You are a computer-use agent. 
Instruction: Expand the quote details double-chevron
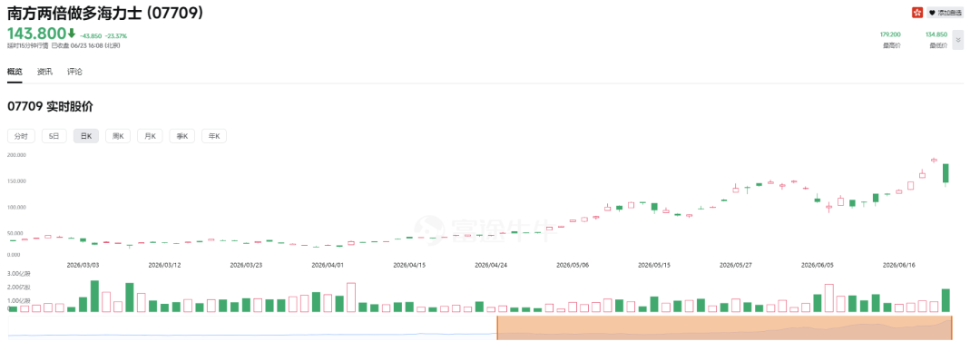tap(958, 40)
